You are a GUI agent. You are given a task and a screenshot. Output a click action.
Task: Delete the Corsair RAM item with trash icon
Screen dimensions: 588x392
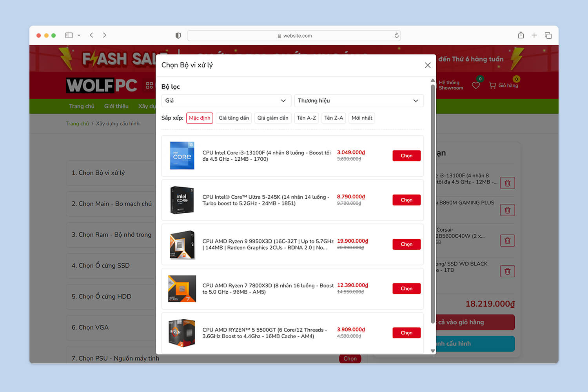[x=508, y=241]
